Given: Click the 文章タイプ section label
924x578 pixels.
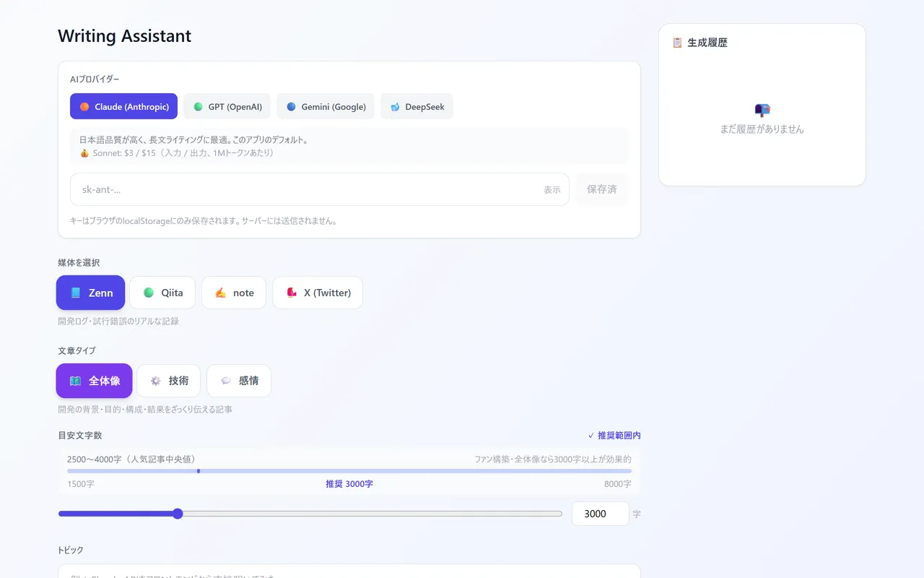Looking at the screenshot, I should (x=77, y=350).
